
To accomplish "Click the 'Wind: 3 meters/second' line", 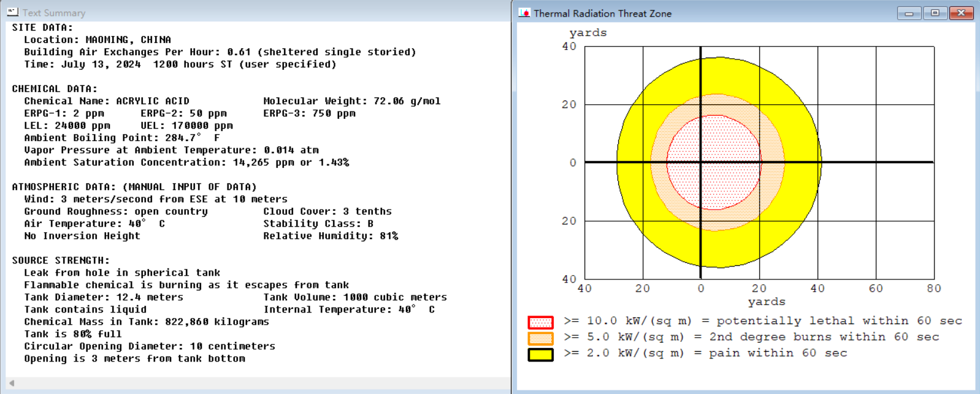I will pyautogui.click(x=156, y=199).
